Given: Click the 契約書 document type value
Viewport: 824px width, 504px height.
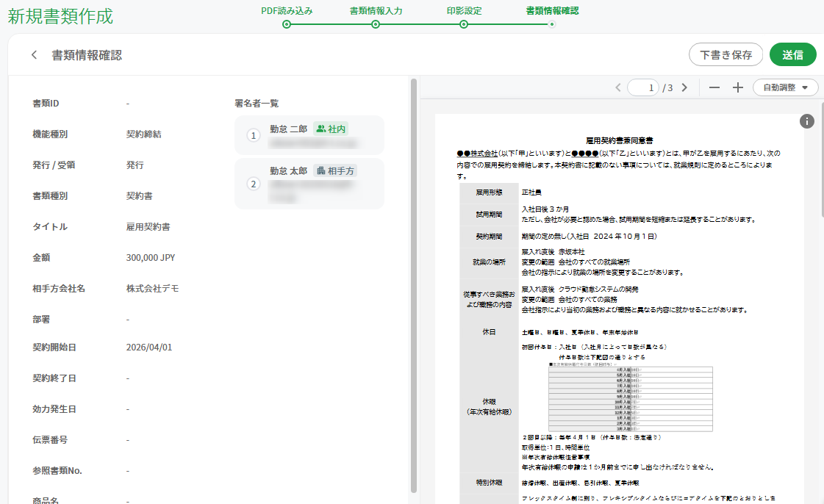Looking at the screenshot, I should click(139, 196).
